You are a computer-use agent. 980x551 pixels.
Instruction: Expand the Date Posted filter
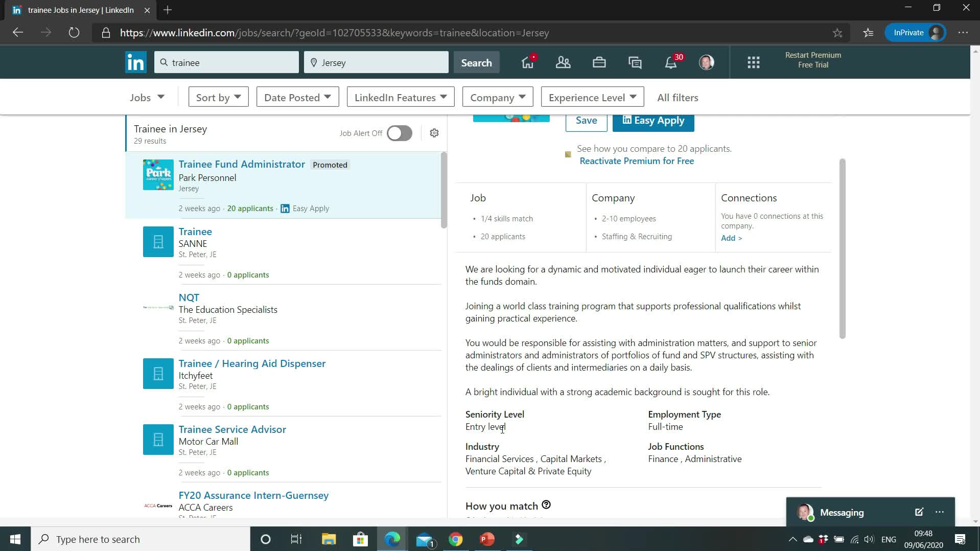297,97
